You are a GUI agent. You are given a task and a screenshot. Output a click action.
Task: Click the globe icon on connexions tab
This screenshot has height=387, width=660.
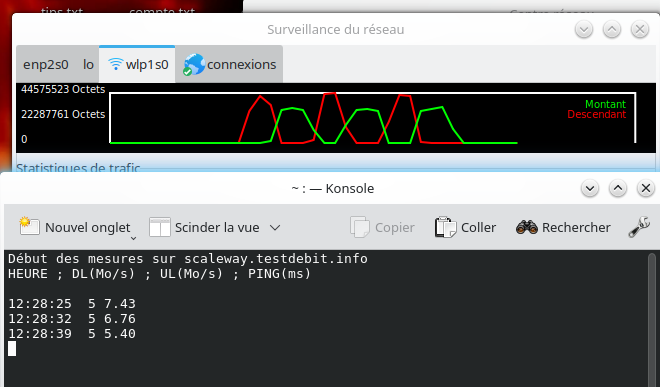click(x=194, y=64)
